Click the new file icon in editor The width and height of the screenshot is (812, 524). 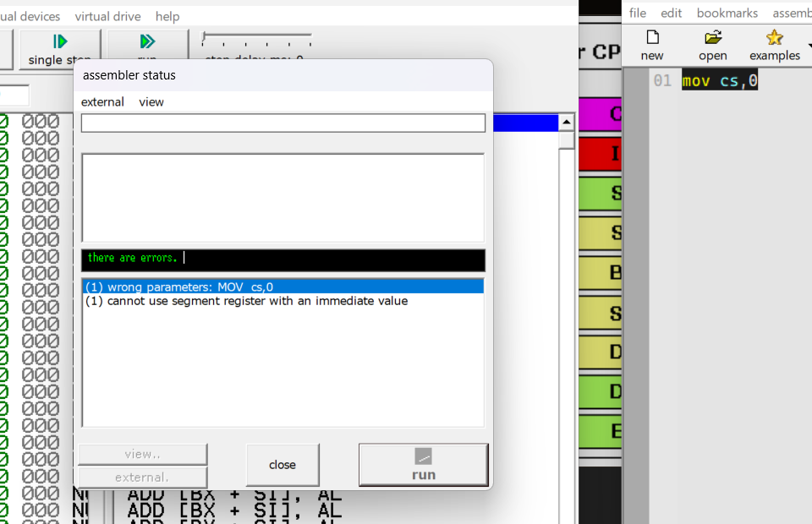(x=652, y=37)
